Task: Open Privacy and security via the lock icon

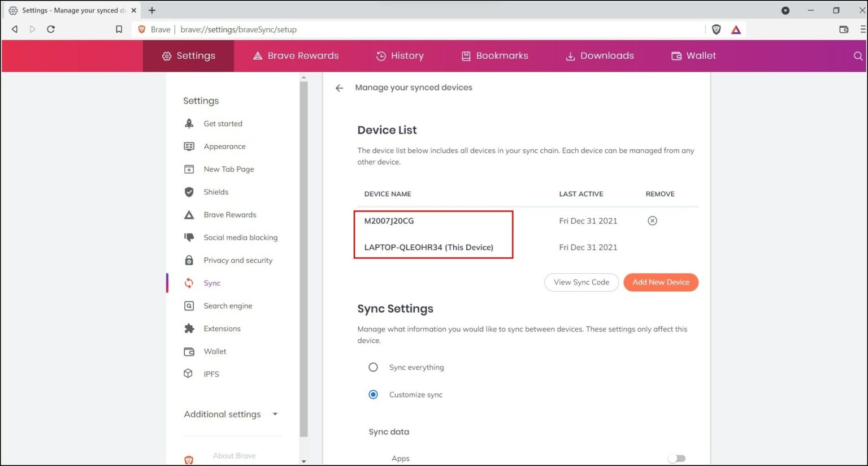Action: [x=189, y=260]
